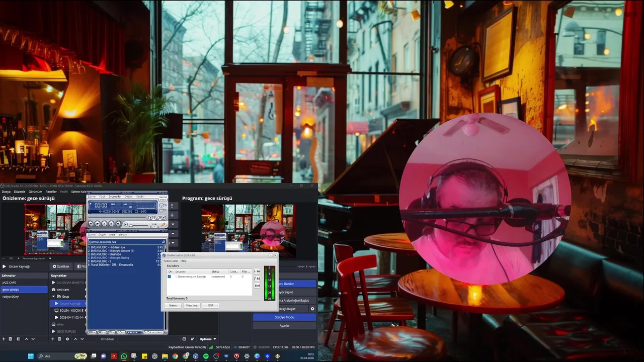Click the playlist scrollbar
This screenshot has height=362, width=644.
(166, 248)
